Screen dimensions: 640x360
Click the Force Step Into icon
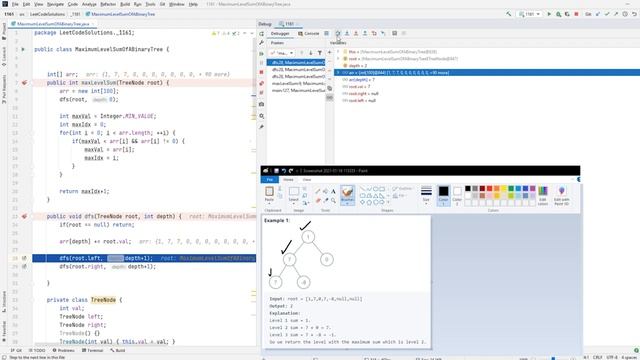(356, 33)
